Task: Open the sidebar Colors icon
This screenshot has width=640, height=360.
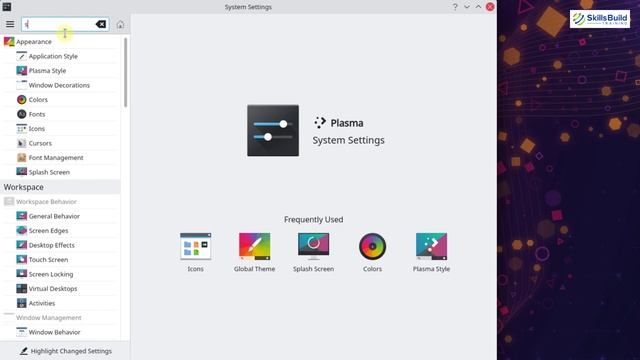Action: [x=22, y=100]
